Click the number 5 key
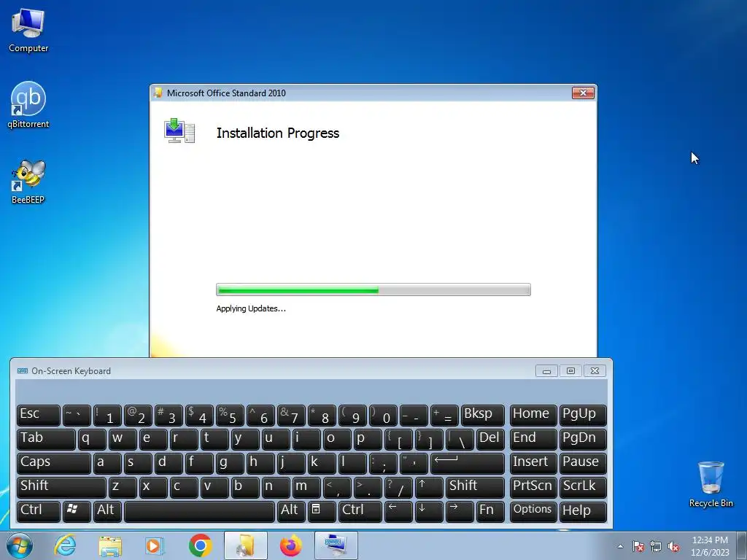The width and height of the screenshot is (747, 560). [230, 415]
